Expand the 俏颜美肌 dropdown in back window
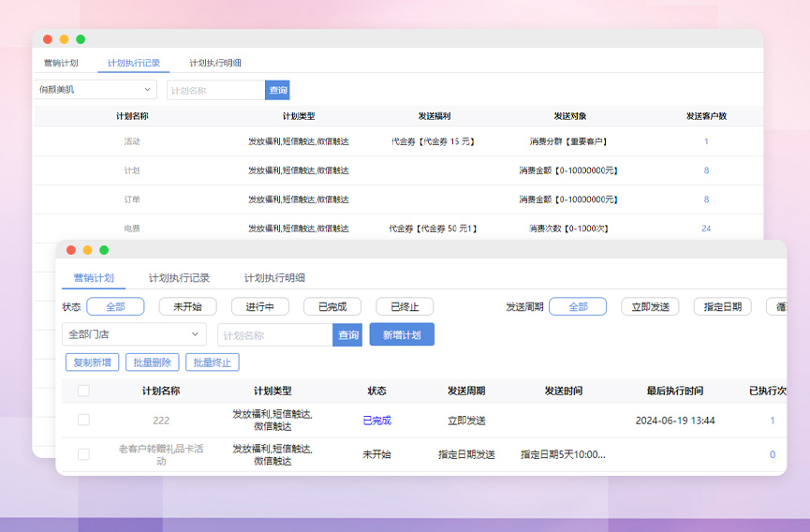This screenshot has width=810, height=532. tap(96, 90)
